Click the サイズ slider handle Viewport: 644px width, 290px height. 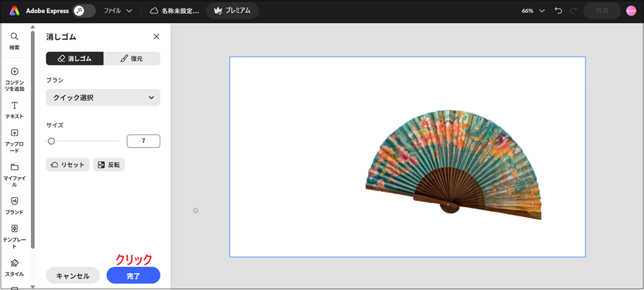point(52,141)
